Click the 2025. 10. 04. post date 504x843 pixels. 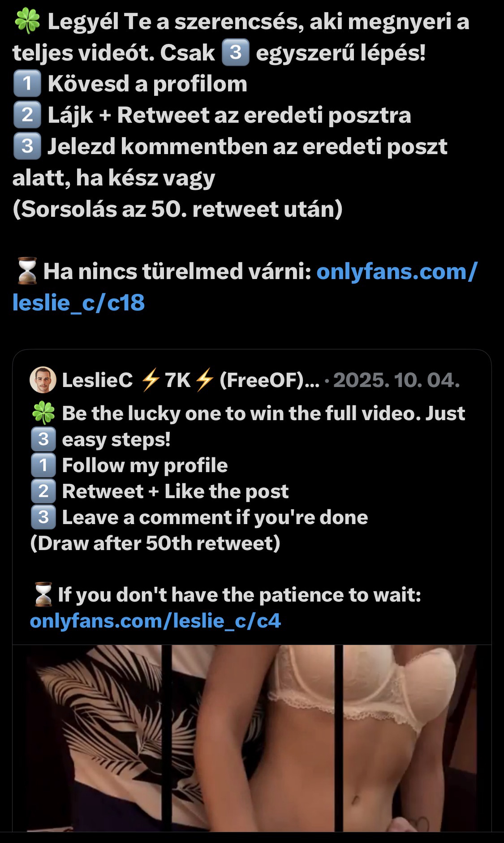tap(397, 380)
